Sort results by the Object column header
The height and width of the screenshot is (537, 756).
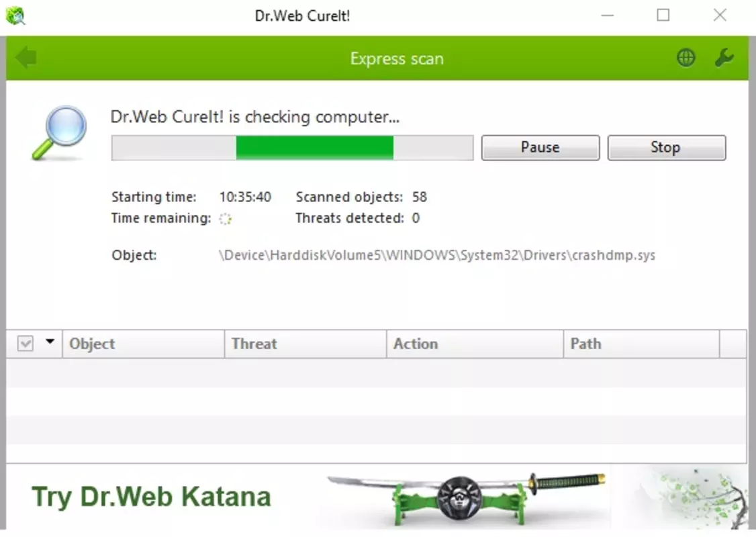coord(144,344)
